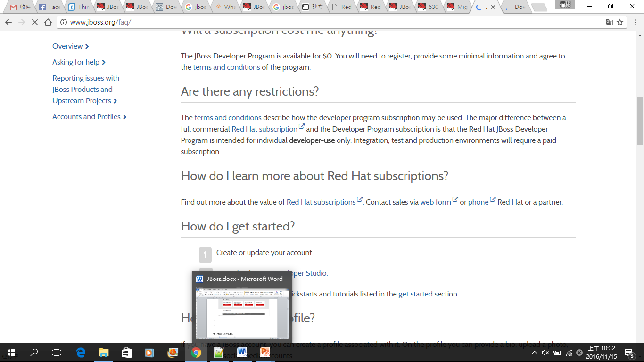The image size is (644, 362).
Task: Launch Microsoft Edge from the taskbar
Action: 81,353
